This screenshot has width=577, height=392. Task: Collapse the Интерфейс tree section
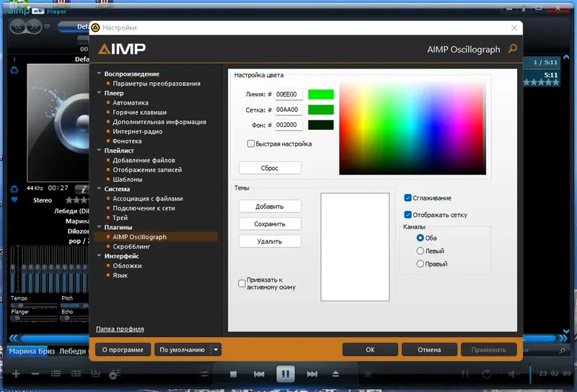(99, 255)
